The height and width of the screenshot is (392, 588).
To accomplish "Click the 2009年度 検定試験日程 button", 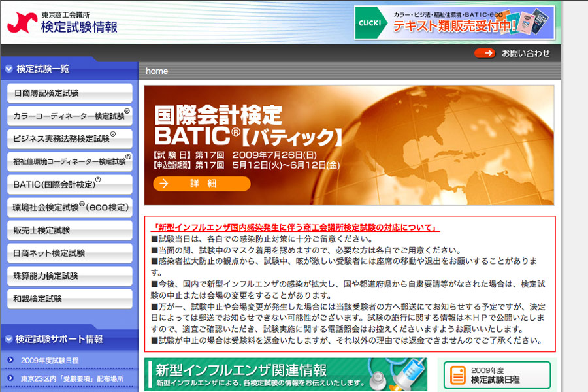I will click(497, 375).
